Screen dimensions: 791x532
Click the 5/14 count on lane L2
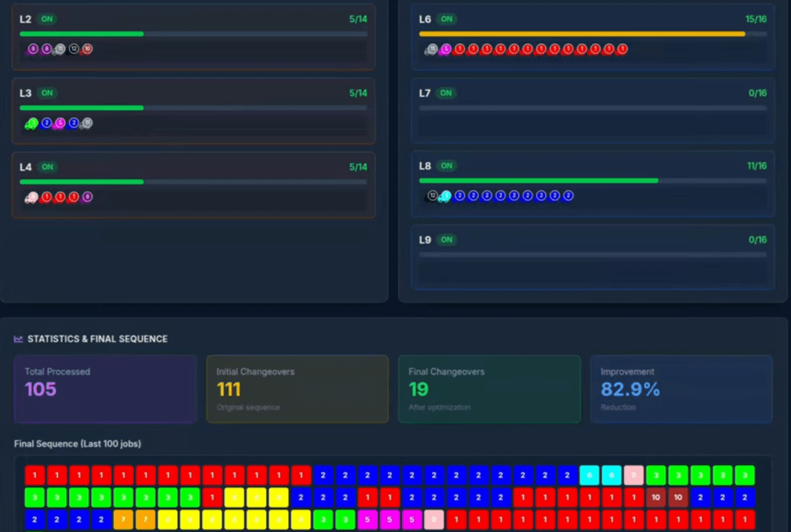[358, 19]
